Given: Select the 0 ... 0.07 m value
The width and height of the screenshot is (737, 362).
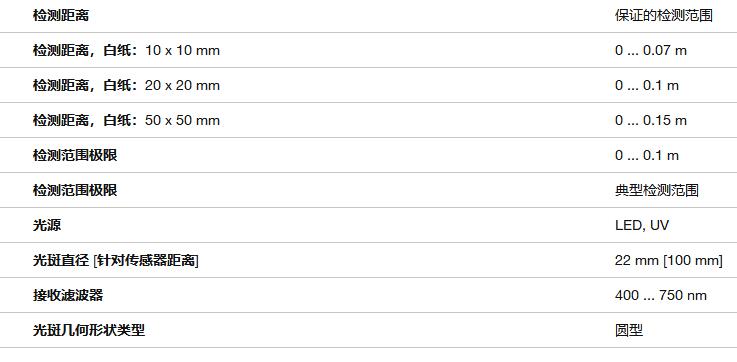Looking at the screenshot, I should (651, 50).
